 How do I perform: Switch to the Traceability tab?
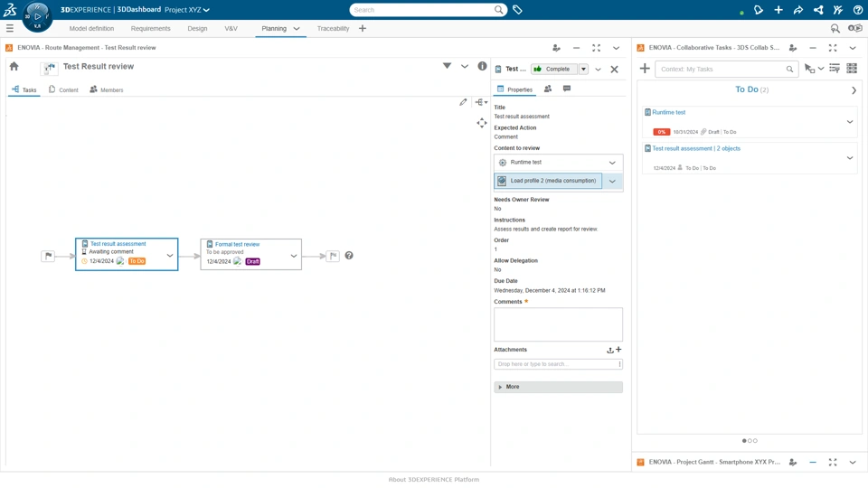[333, 28]
